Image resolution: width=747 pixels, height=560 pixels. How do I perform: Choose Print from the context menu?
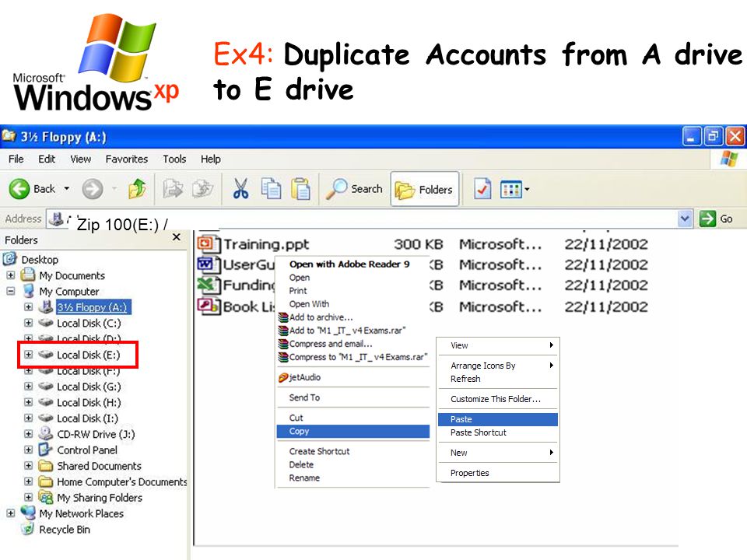(298, 290)
